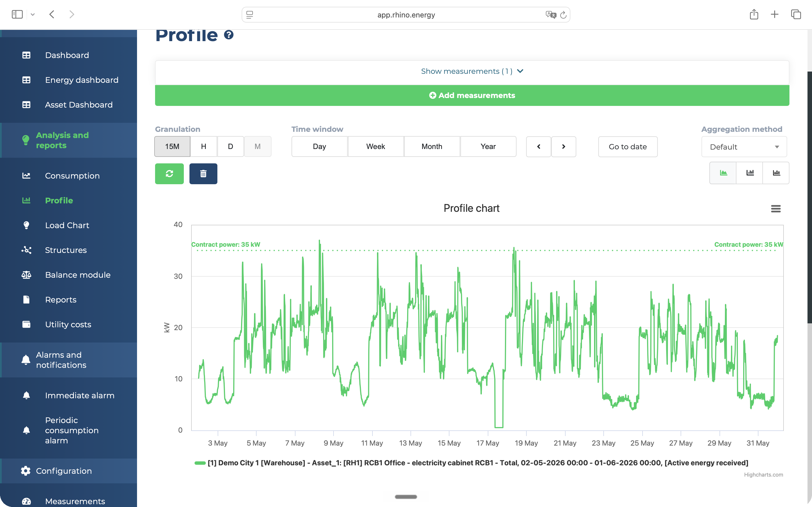Image resolution: width=812 pixels, height=507 pixels.
Task: Open the Aggregation method Default dropdown
Action: click(744, 147)
